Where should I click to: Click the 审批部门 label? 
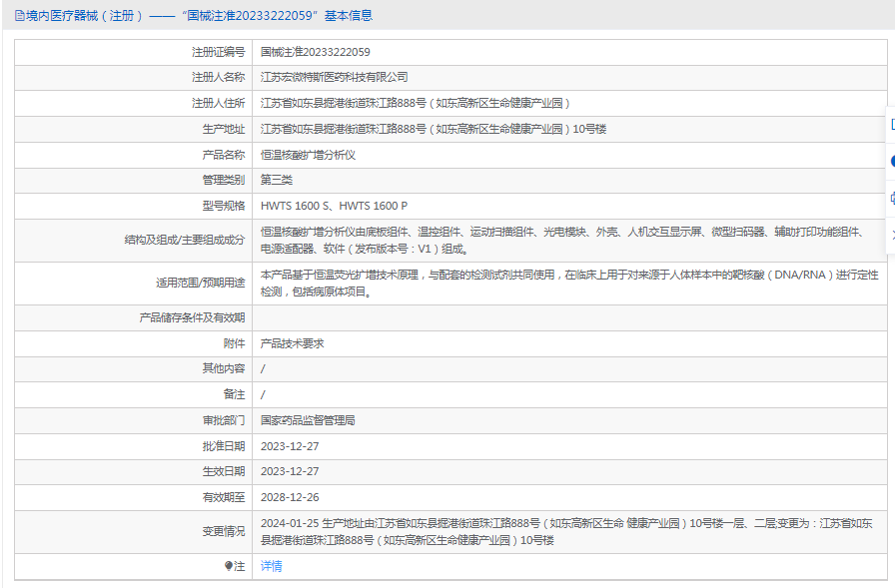point(223,421)
